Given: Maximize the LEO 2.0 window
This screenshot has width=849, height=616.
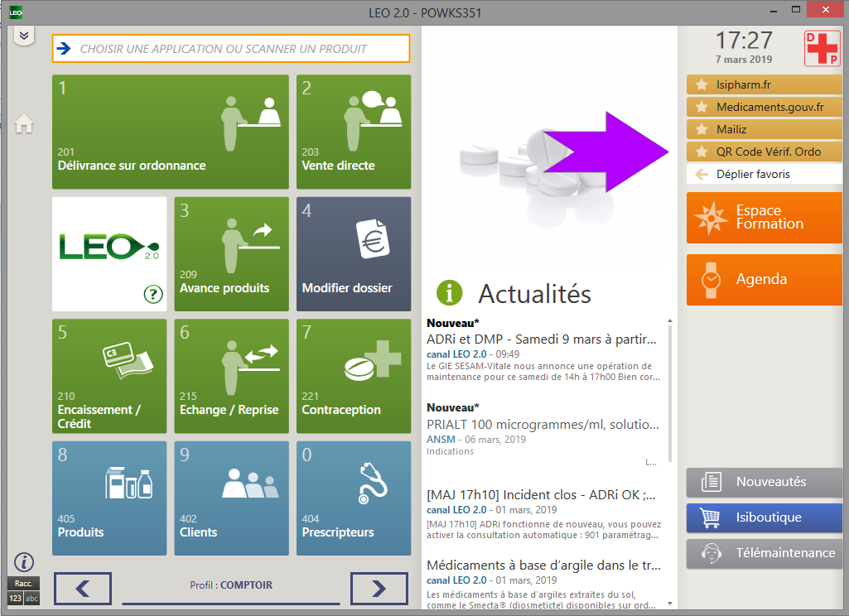Looking at the screenshot, I should [795, 10].
